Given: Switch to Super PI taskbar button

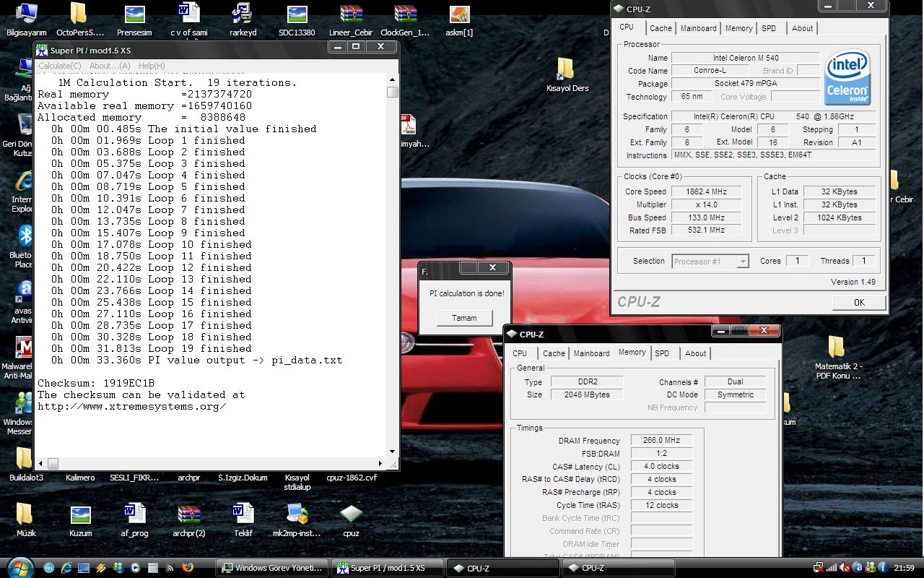Looking at the screenshot, I should 387,568.
